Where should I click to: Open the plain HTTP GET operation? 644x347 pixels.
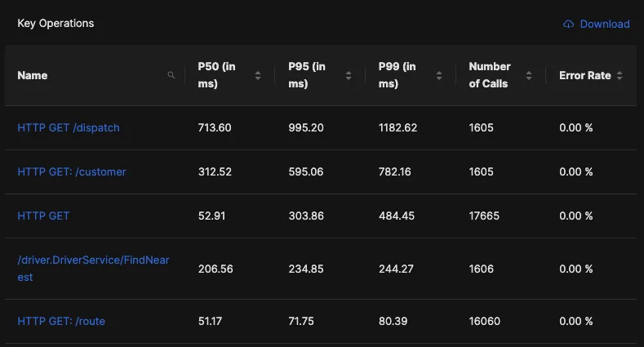[43, 216]
